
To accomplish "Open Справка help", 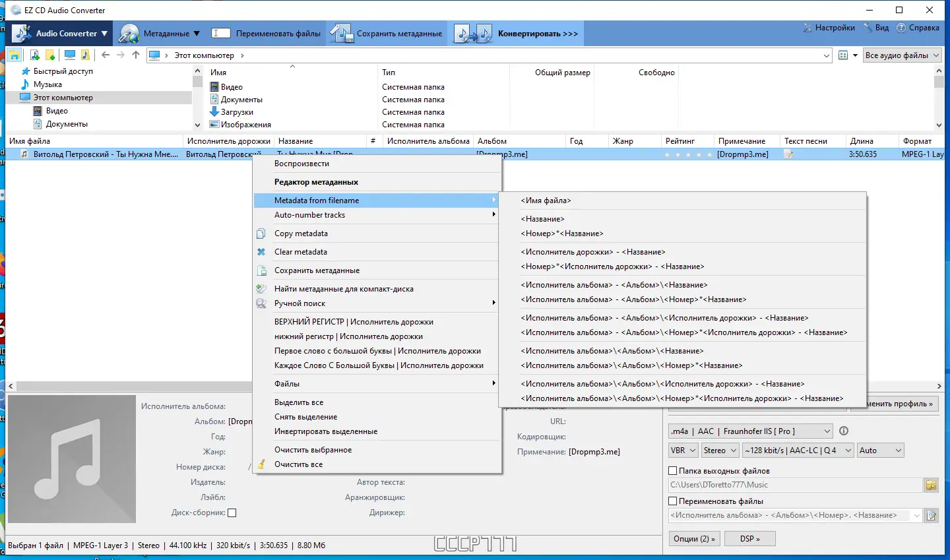I will [918, 28].
